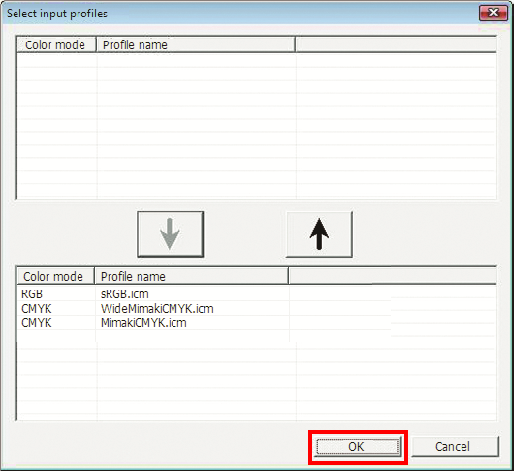The image size is (515, 472).
Task: Click the Select input profiles title bar
Action: 240,13
